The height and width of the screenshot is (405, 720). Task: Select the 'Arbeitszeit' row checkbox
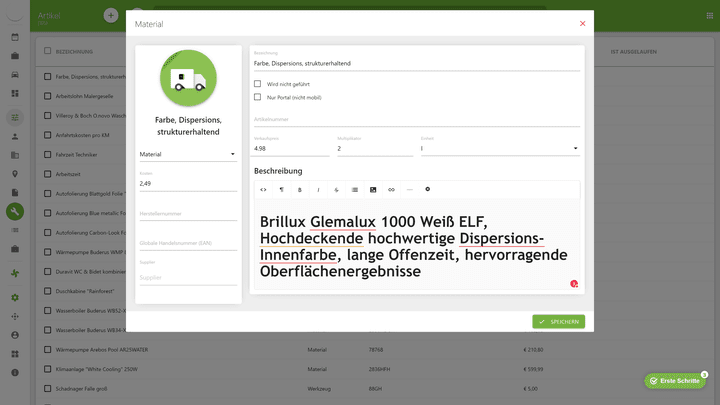47,174
